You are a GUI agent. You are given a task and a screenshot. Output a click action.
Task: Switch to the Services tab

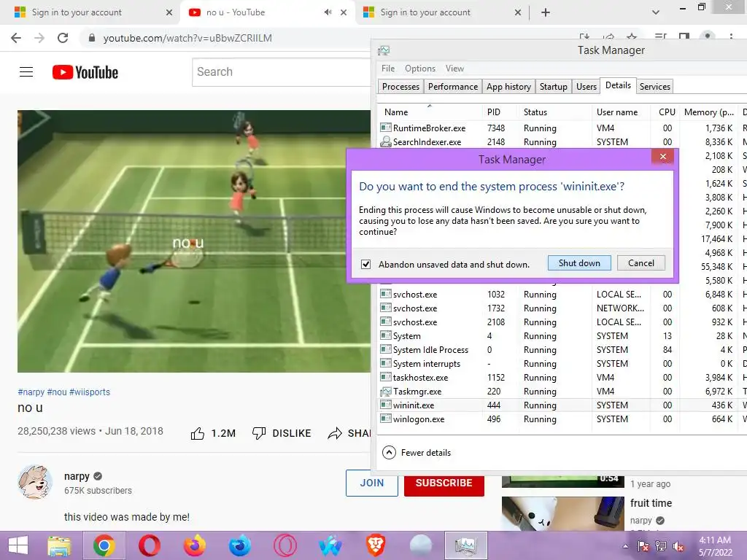pyautogui.click(x=654, y=87)
